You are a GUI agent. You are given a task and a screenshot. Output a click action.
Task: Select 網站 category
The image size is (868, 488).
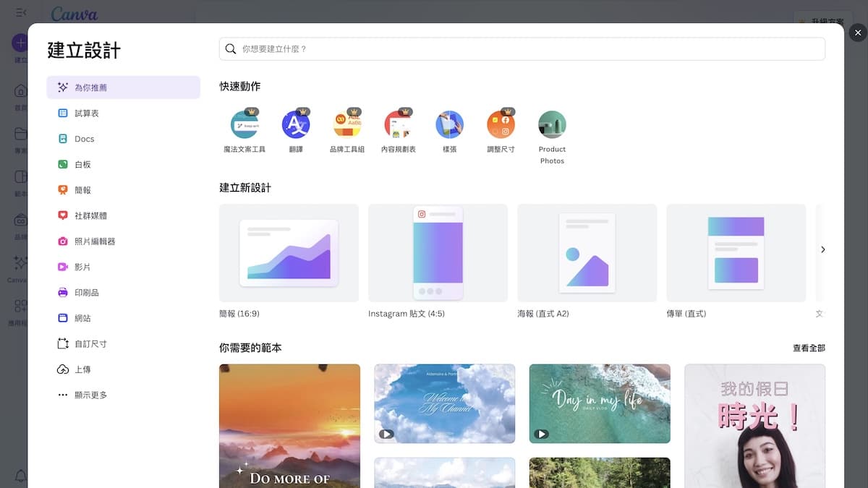click(124, 318)
